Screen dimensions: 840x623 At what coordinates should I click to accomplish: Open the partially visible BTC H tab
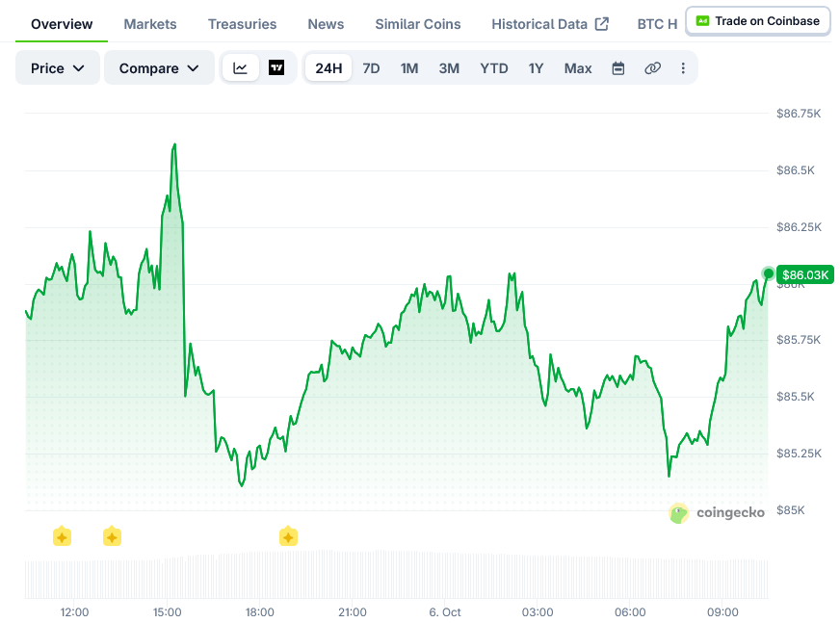pos(657,24)
